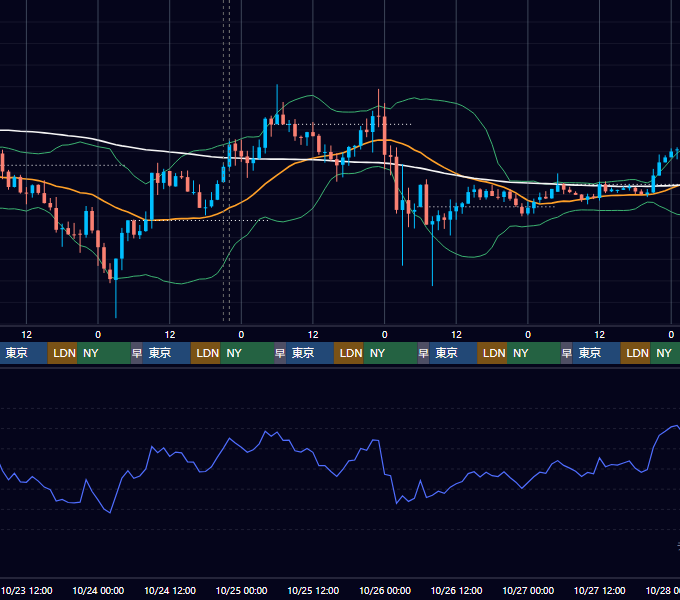Click the 早 early-session block before 10/24 東京
This screenshot has width=680, height=600.
click(137, 353)
